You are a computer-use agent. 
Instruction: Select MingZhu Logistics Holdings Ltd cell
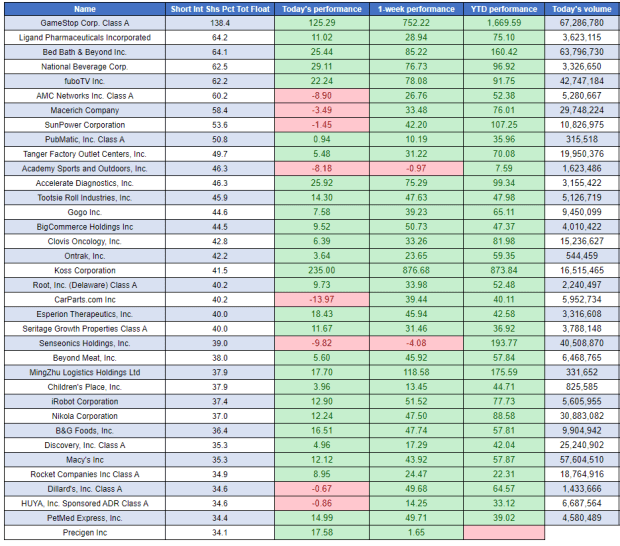pyautogui.click(x=85, y=372)
